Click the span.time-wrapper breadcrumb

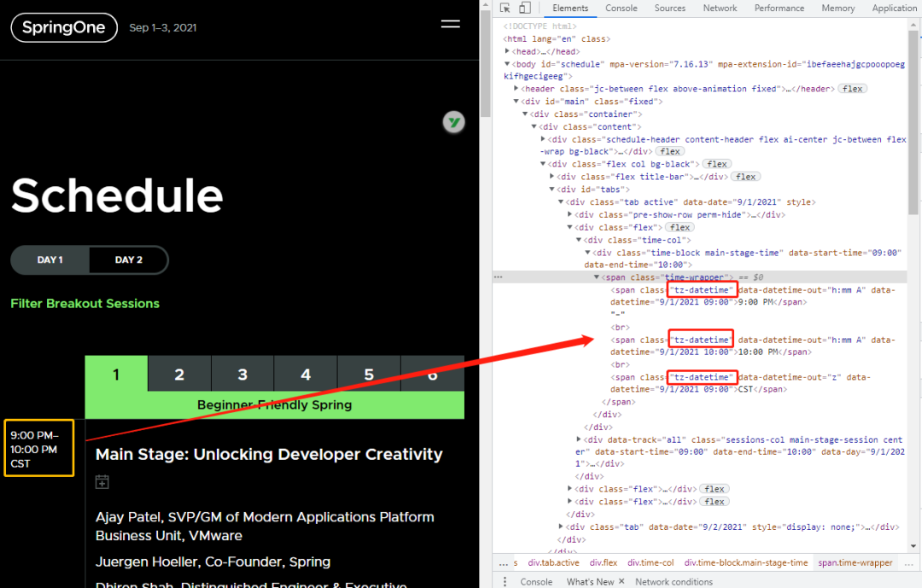pyautogui.click(x=855, y=563)
